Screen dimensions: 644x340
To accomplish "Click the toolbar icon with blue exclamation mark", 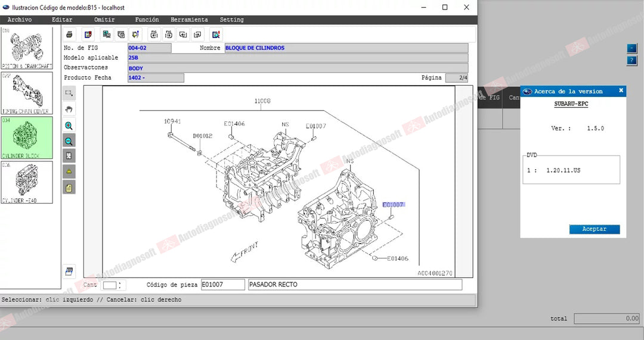I will (x=135, y=35).
